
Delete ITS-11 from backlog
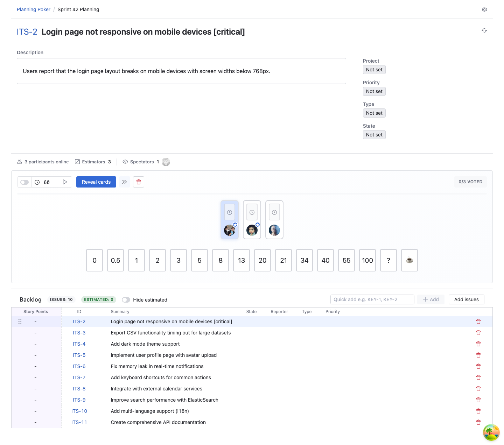(478, 422)
